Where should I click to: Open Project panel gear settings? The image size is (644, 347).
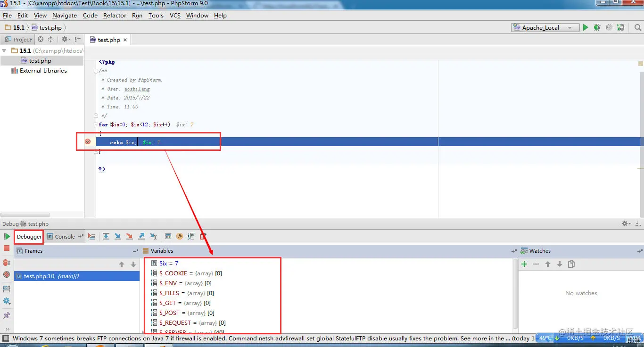(x=66, y=40)
